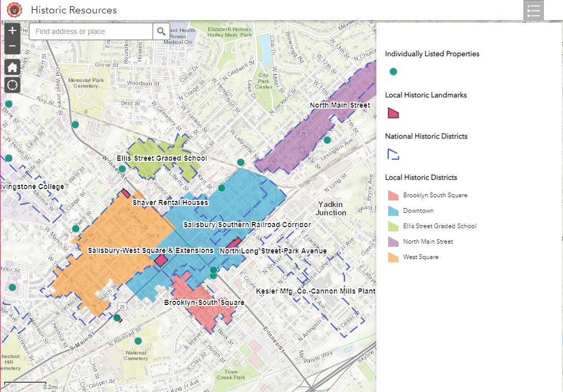The width and height of the screenshot is (563, 392).
Task: Pick the Downtown blue legend swatch
Action: (393, 211)
